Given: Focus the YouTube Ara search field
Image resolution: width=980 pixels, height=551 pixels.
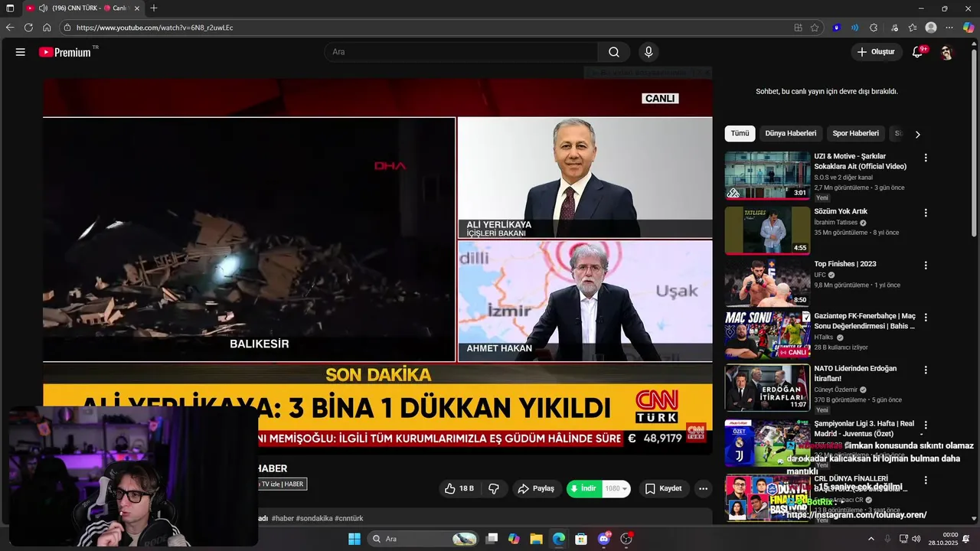Looking at the screenshot, I should [x=461, y=52].
